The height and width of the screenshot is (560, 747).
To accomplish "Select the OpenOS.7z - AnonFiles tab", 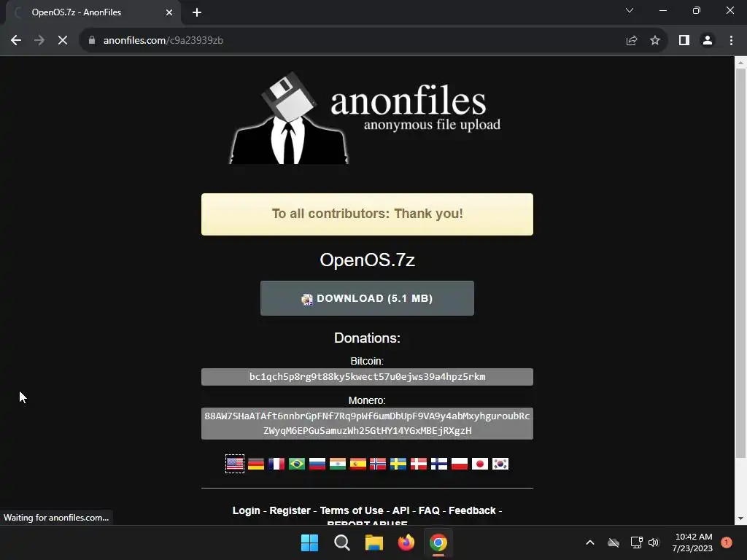I will point(93,12).
